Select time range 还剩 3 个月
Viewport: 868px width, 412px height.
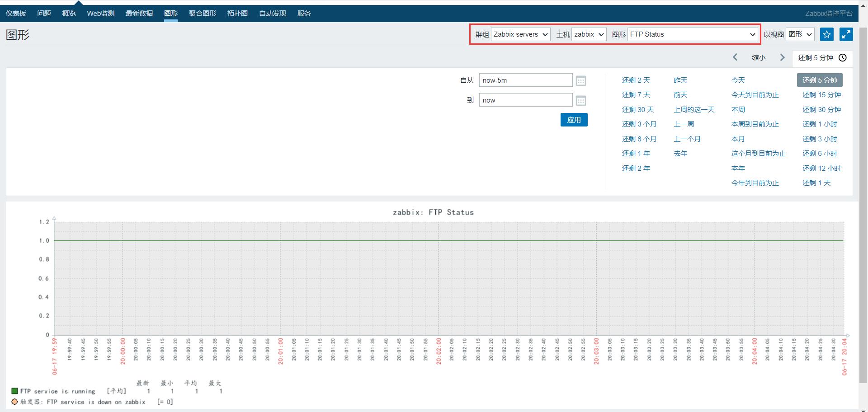[639, 124]
